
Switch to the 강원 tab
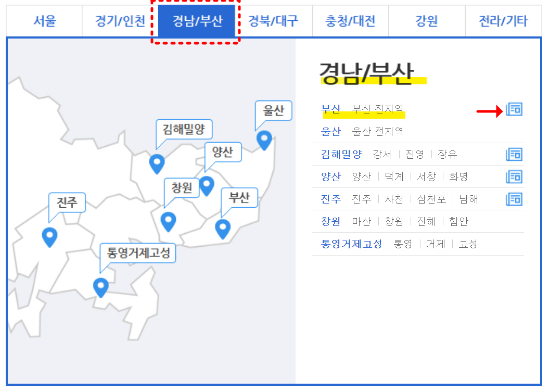[x=427, y=21]
